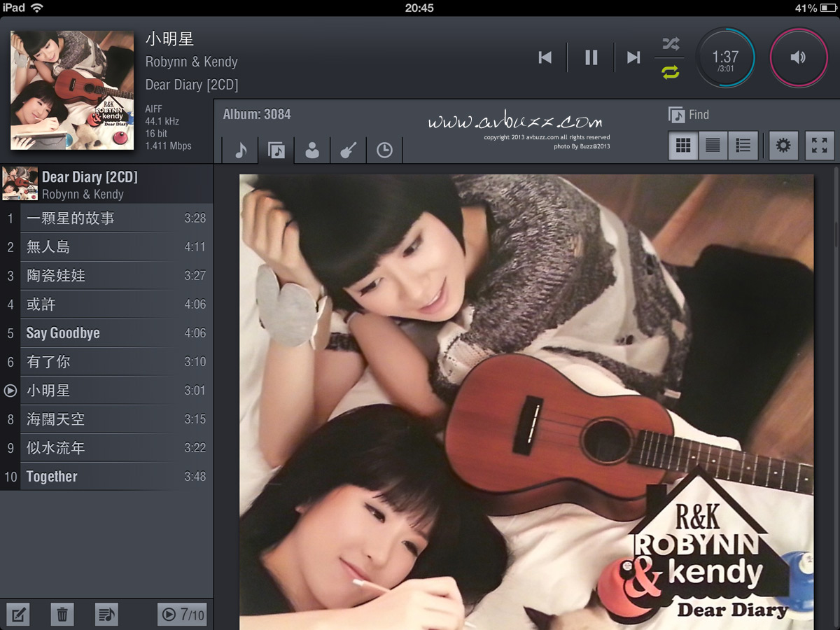840x630 pixels.
Task: Save the playlist with the note-list icon
Action: tap(106, 615)
